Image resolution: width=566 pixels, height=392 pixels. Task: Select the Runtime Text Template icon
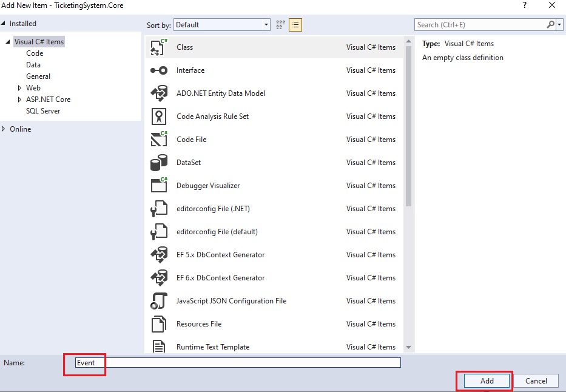click(159, 346)
